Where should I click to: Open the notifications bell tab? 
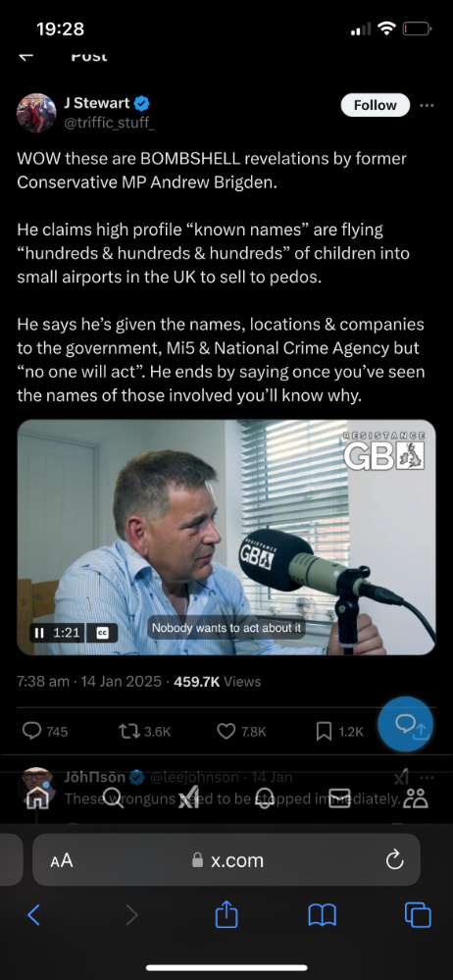click(x=265, y=799)
